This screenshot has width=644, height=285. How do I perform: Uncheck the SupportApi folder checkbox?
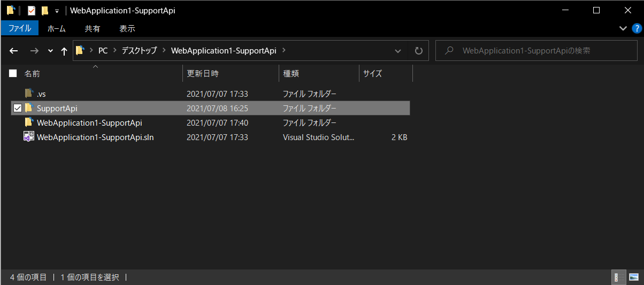(18, 108)
